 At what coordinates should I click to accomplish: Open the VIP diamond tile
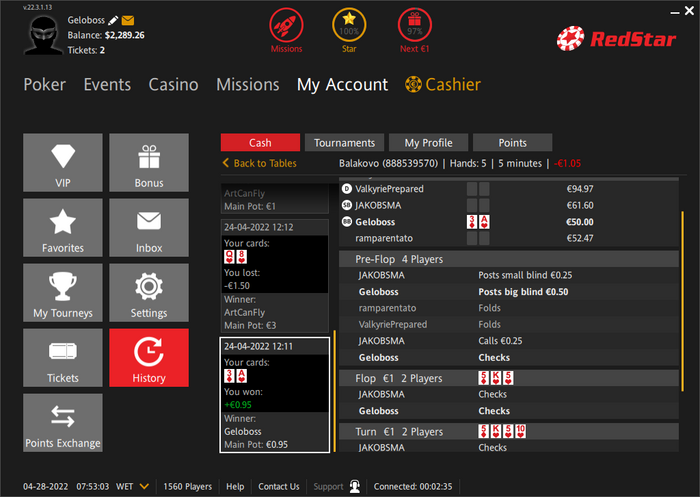click(63, 163)
